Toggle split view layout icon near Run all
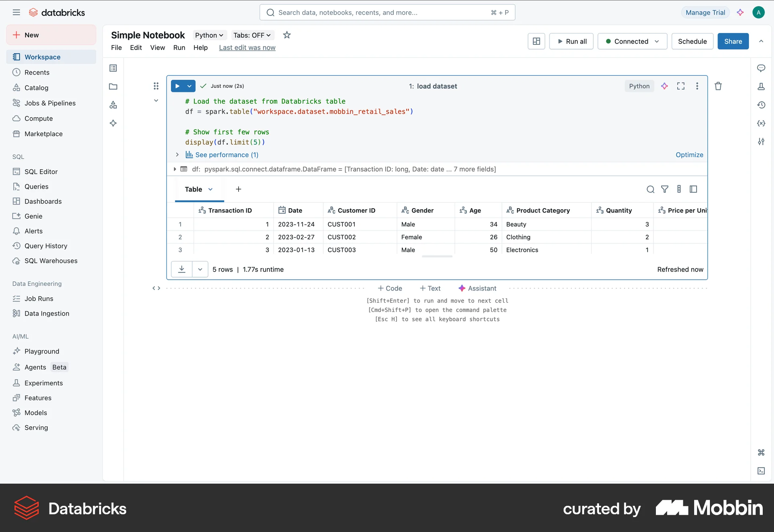Image resolution: width=774 pixels, height=532 pixels. pos(536,41)
